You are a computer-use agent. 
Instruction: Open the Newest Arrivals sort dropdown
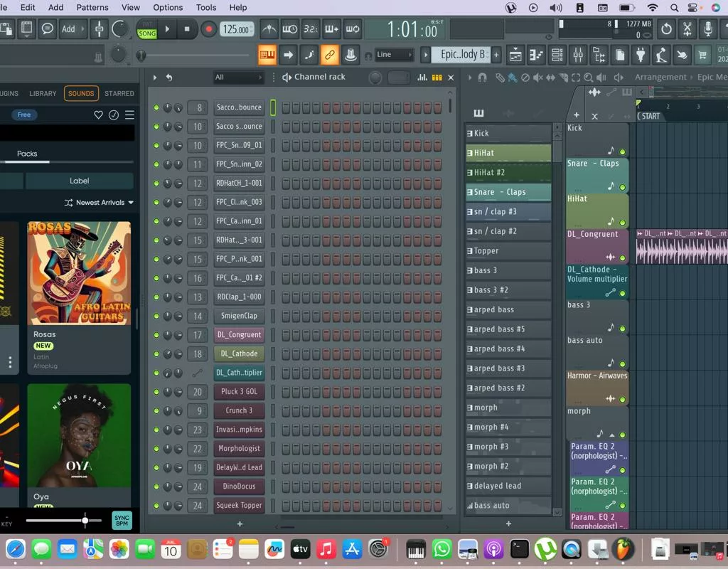click(100, 203)
